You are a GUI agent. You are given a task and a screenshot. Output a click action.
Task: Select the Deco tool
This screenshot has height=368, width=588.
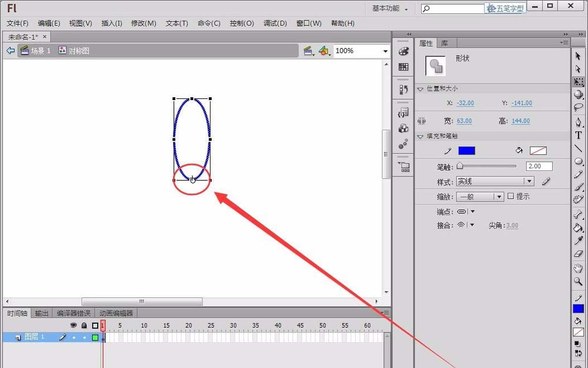coord(578,200)
